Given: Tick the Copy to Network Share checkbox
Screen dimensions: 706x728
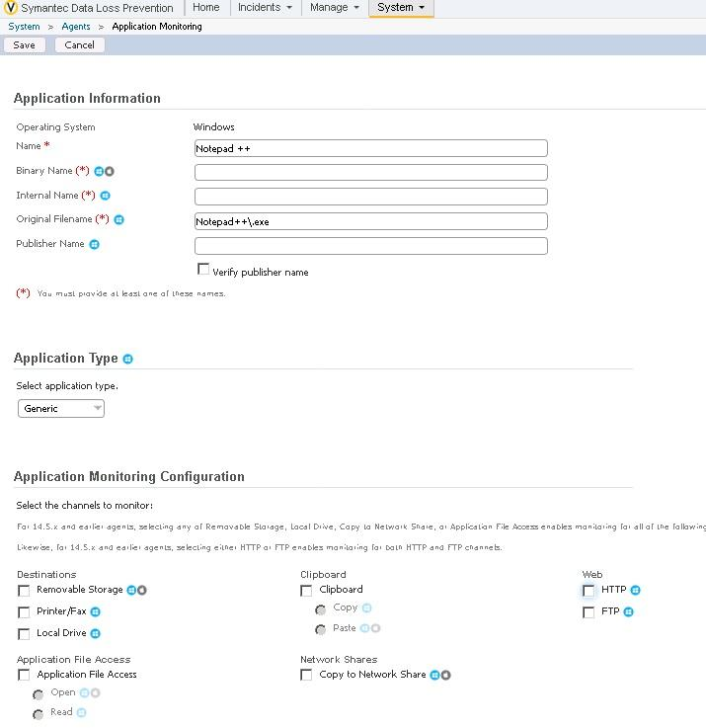Looking at the screenshot, I should (306, 676).
